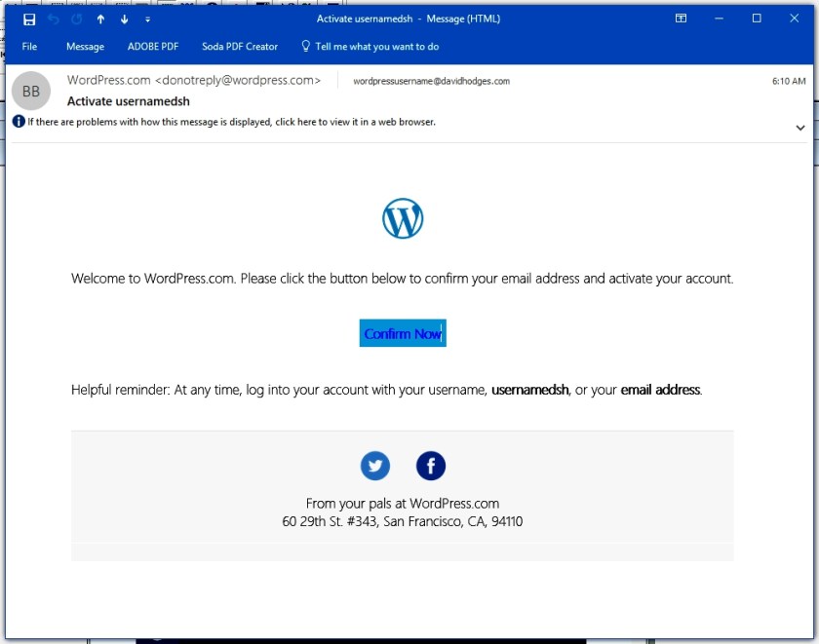Screen dimensions: 819x644
Task: Click the WordPress logo in the email
Action: click(402, 218)
